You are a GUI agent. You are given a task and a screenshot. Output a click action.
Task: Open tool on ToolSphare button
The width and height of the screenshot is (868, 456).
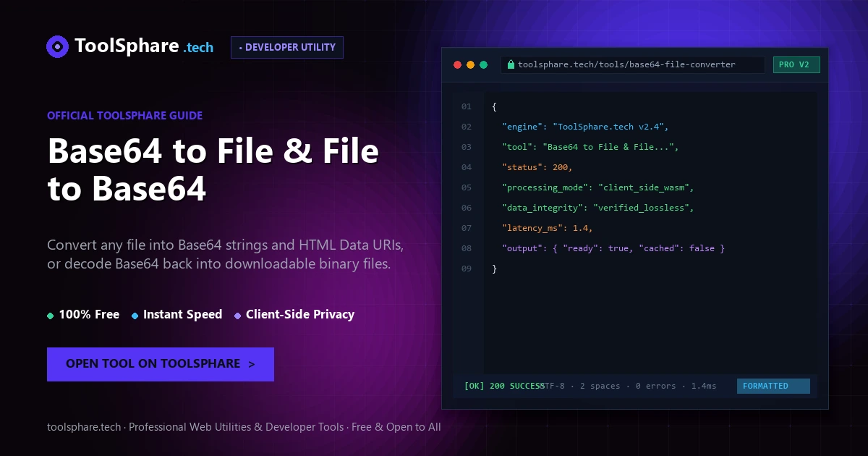point(161,364)
